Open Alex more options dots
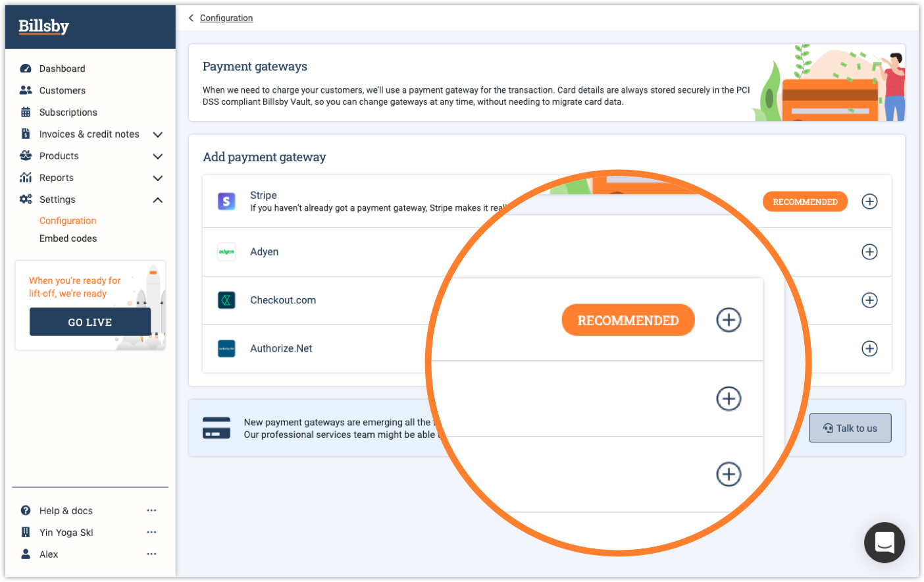Image resolution: width=924 pixels, height=582 pixels. click(x=151, y=554)
